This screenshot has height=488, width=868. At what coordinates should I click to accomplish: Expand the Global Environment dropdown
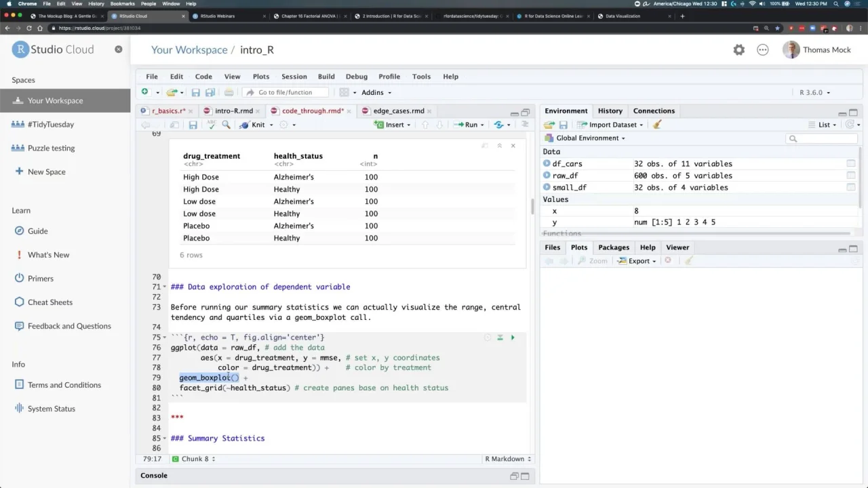pos(590,138)
